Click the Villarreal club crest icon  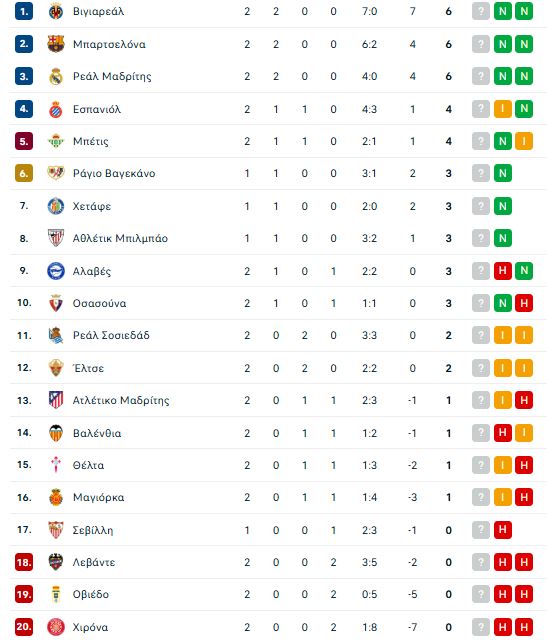56,11
